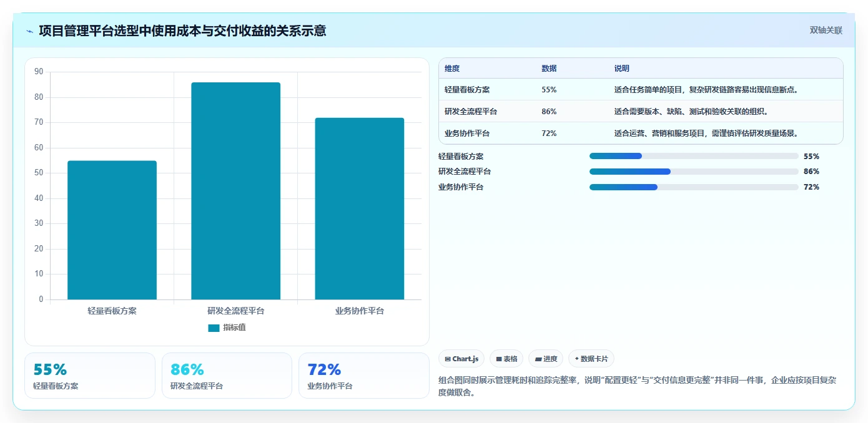
Task: Click the 72% value beside progress bar
Action: (811, 187)
